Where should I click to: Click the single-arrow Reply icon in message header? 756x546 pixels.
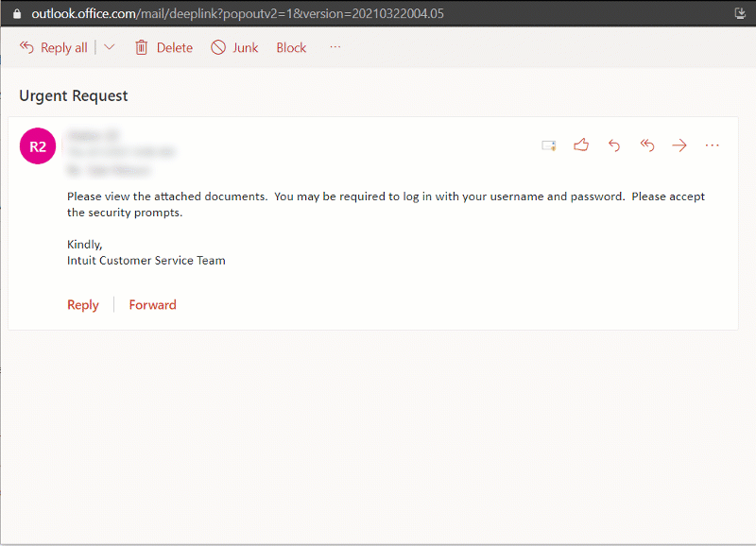pos(614,145)
